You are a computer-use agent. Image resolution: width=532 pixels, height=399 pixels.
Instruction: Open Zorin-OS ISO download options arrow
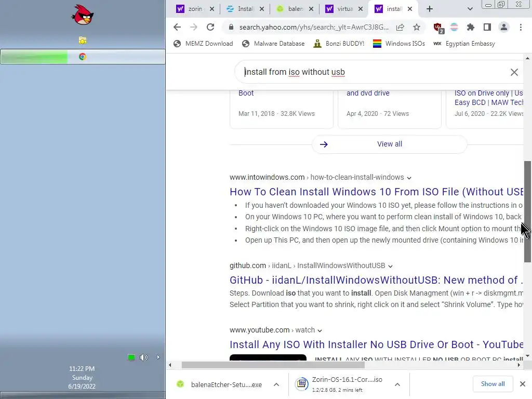coord(397,384)
